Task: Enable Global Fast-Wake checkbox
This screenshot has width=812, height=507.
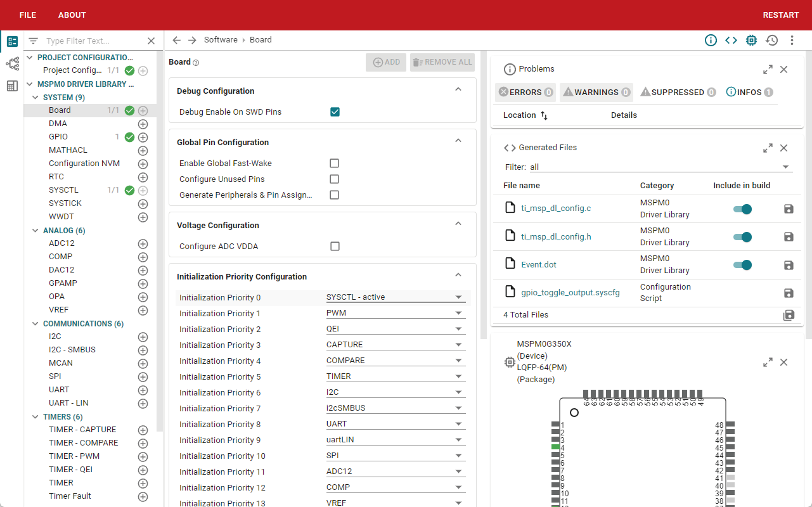Action: [335, 164]
